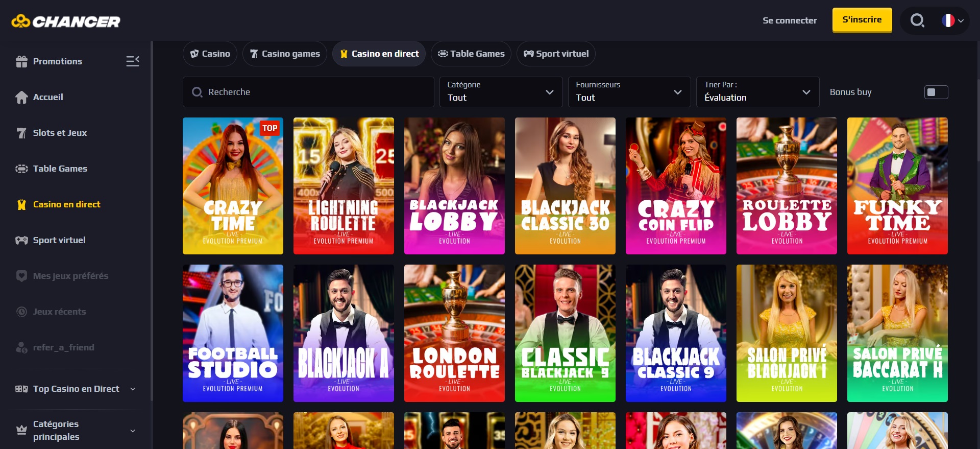The image size is (980, 449).
Task: Open the Roulette Lobby game
Action: pyautogui.click(x=787, y=186)
